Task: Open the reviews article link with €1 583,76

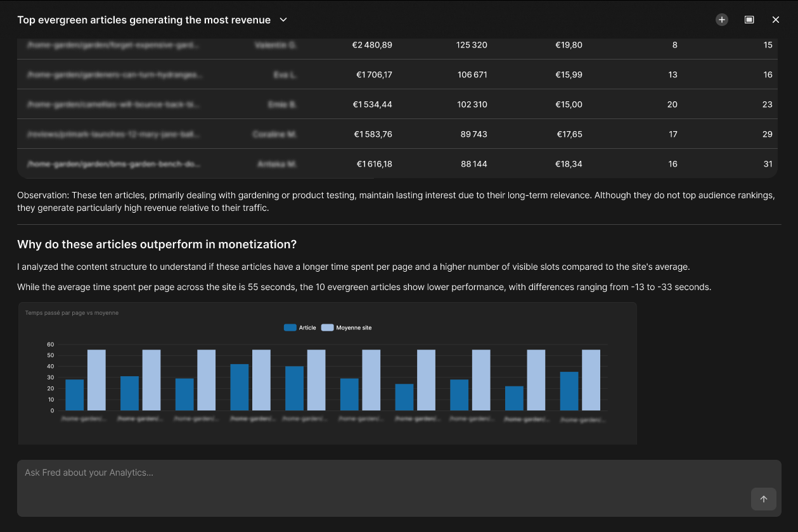Action: [x=114, y=134]
